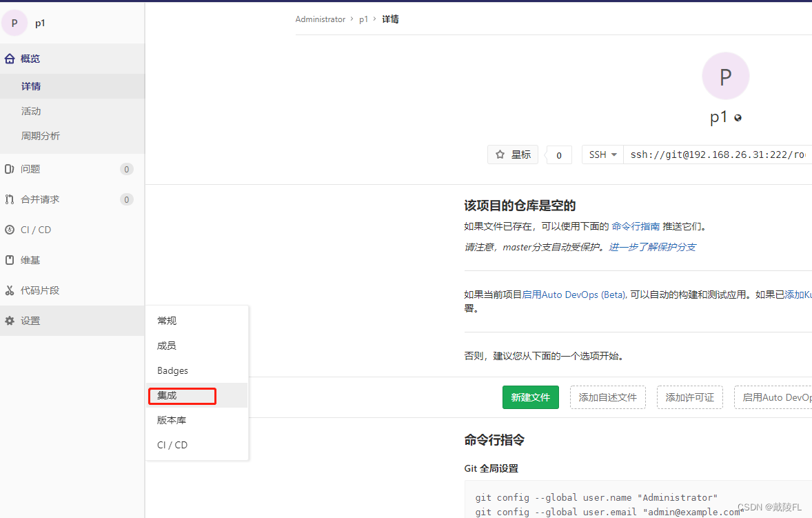Click the 设置 gear icon

tap(8, 320)
